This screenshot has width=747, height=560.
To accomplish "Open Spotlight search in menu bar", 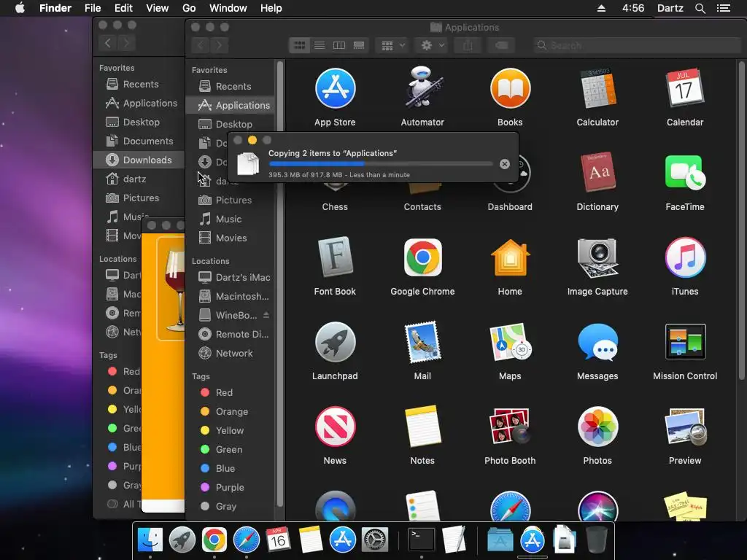I will pos(700,8).
